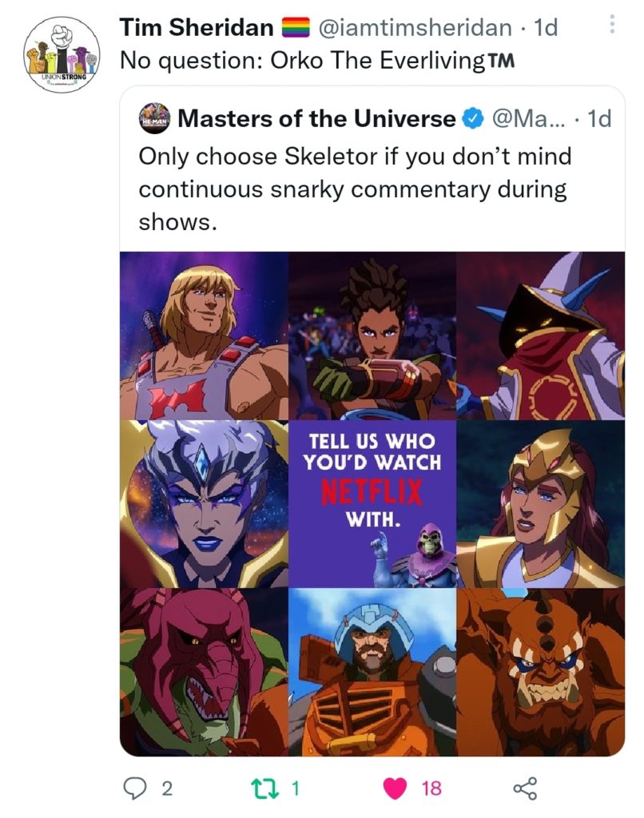Click the Masters of the Universe avatar
The image size is (644, 818).
pos(155,120)
